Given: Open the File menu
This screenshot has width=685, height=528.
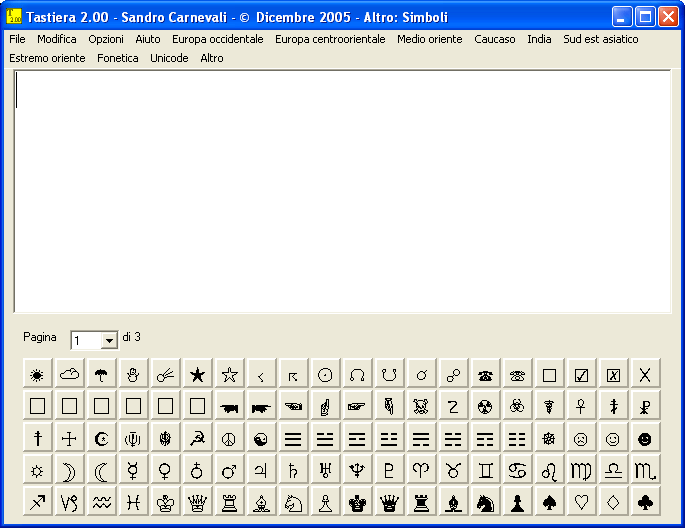Looking at the screenshot, I should pos(17,39).
